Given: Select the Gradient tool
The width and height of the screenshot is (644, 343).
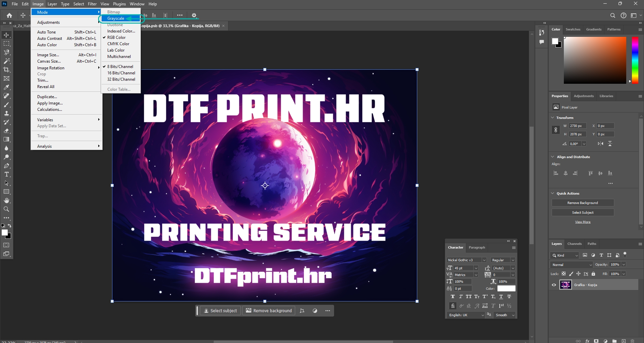Looking at the screenshot, I should point(6,139).
